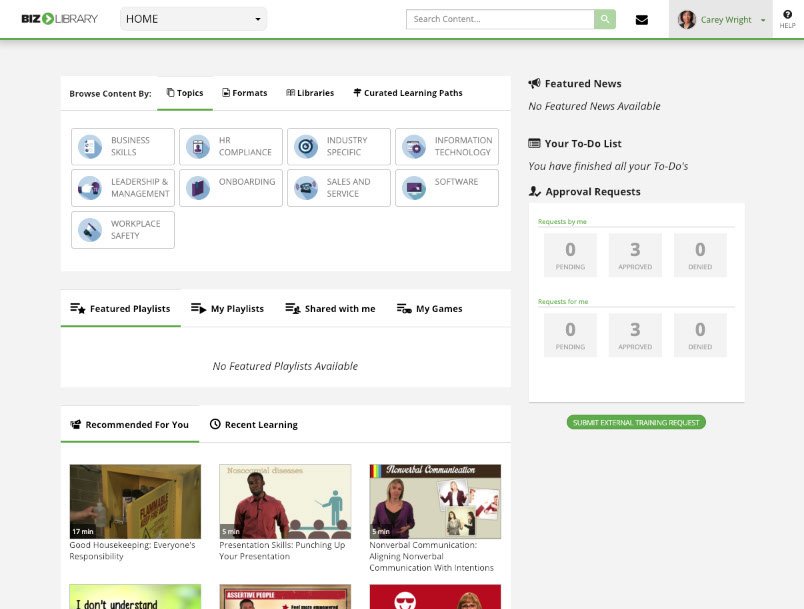Viewport: 804px width, 609px height.
Task: Open Nonverbal Communication video thumbnail
Action: pyautogui.click(x=435, y=501)
